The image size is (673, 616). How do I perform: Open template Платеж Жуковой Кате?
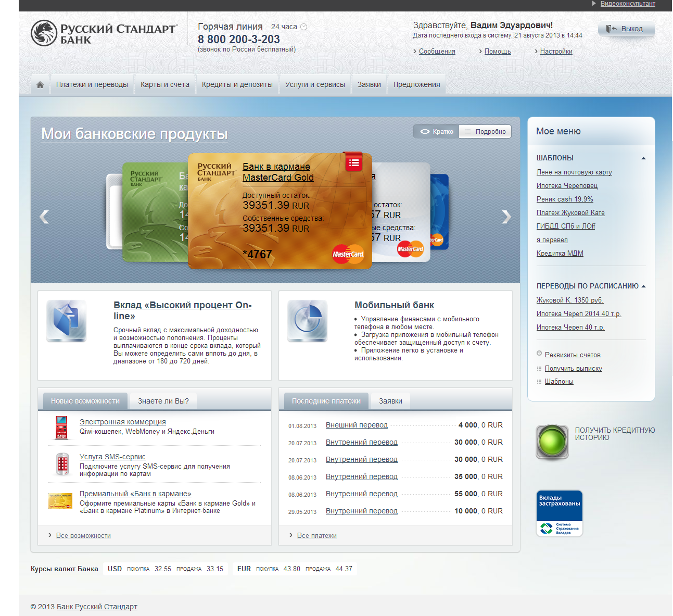[x=570, y=213]
